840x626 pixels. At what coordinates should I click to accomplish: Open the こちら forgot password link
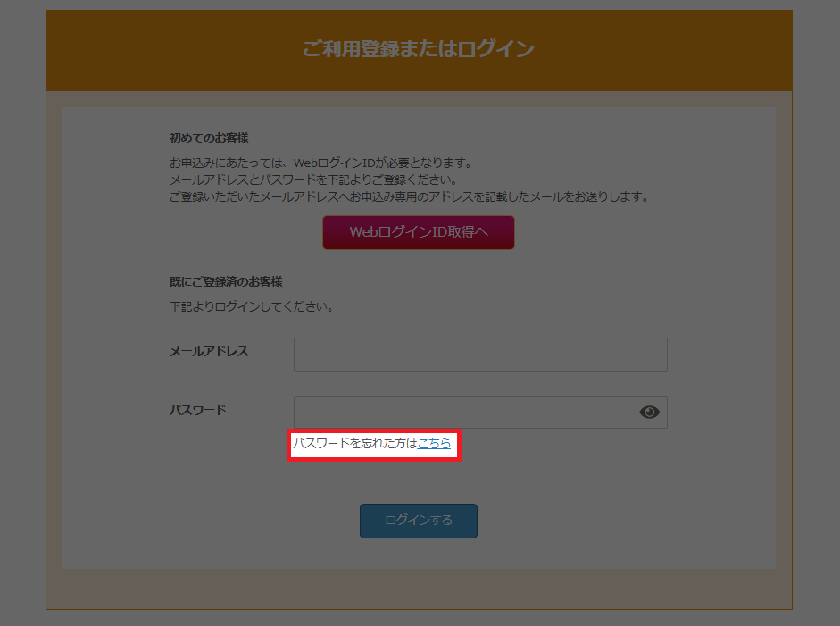434,443
